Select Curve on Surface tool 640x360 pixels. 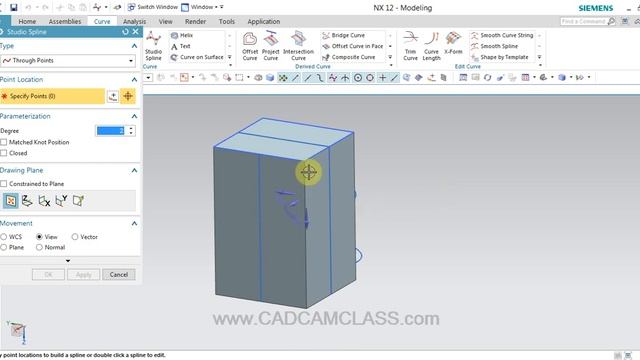tap(197, 58)
